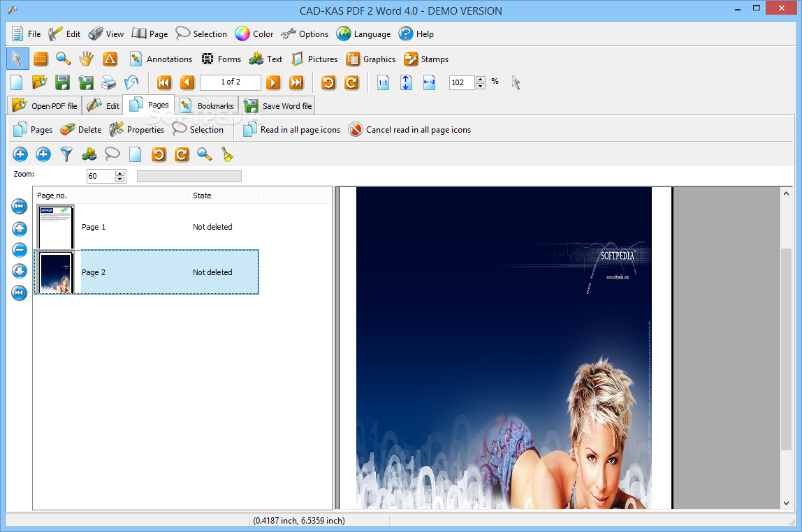Open the View menu
The image size is (802, 532).
click(x=106, y=34)
